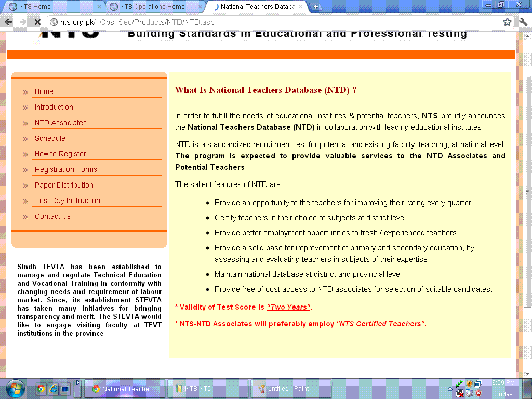
Task: Close the National Teachers Database tab
Action: pyautogui.click(x=301, y=6)
